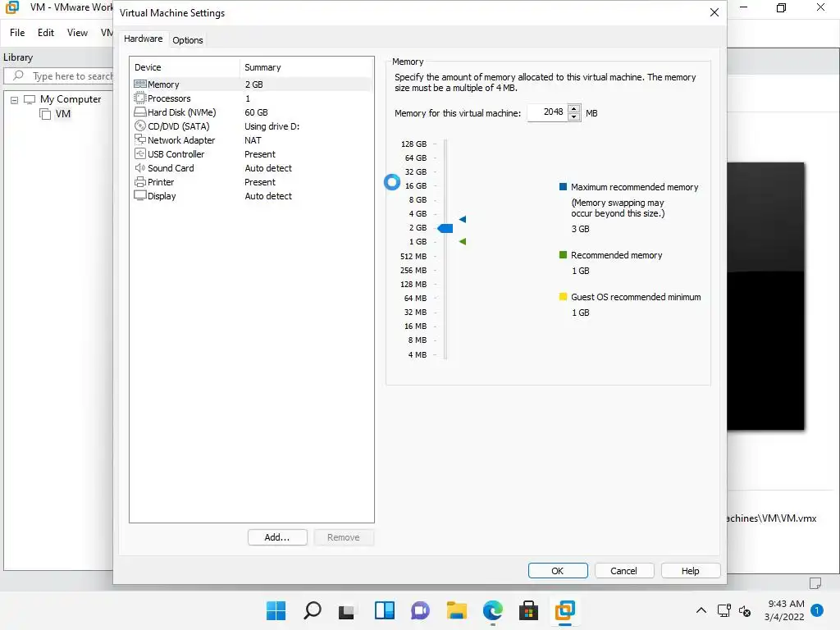Collapse the My Computer tree node
Viewport: 840px width, 630px height.
pyautogui.click(x=15, y=99)
